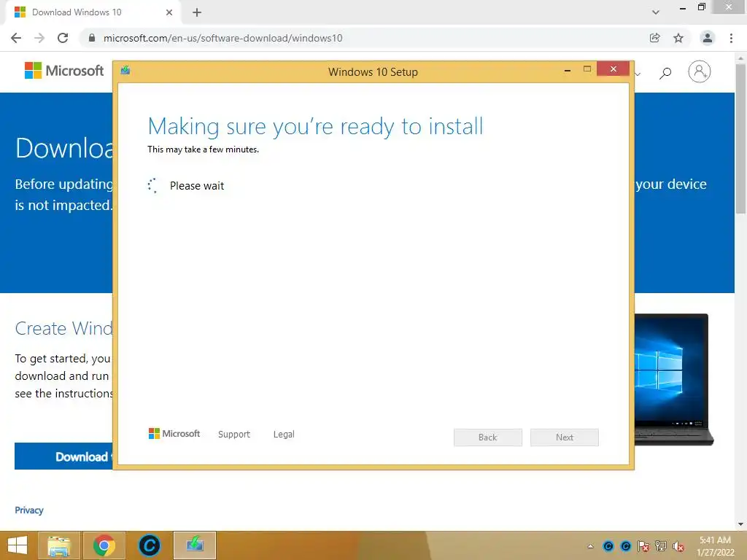
Task: Open Chrome profile avatar
Action: [x=708, y=38]
